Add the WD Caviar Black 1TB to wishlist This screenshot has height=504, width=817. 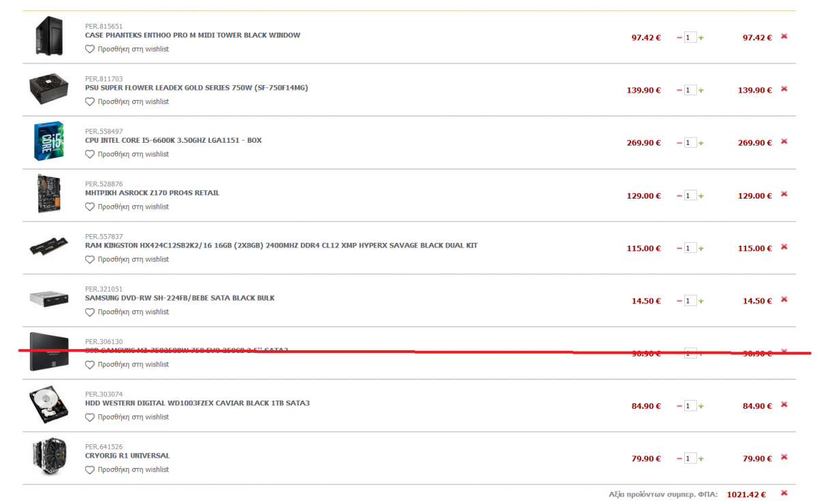127,417
